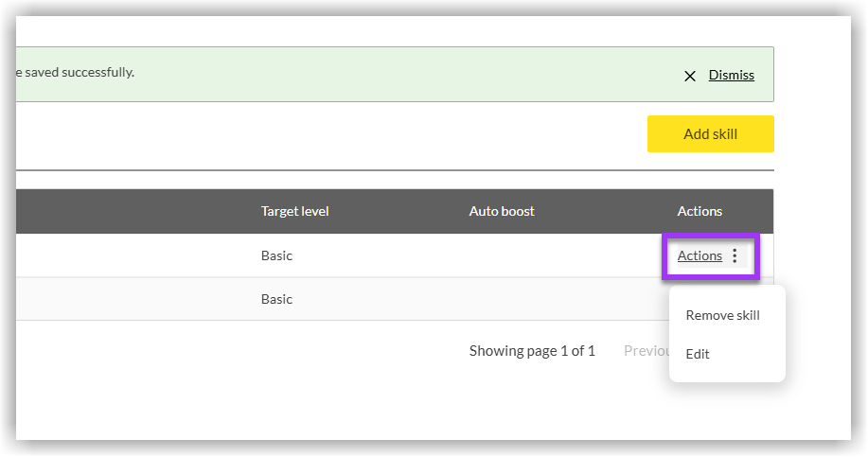Open the underlined Actions dropdown in first row
Image resolution: width=868 pixels, height=457 pixels.
(x=700, y=256)
